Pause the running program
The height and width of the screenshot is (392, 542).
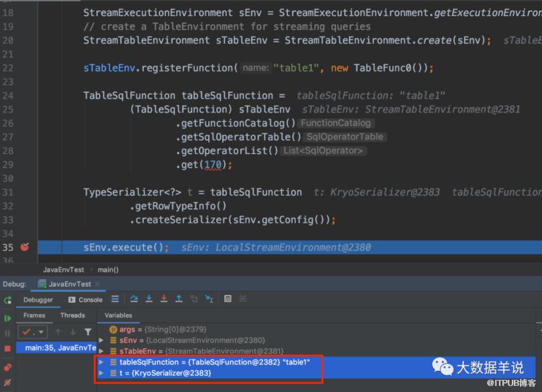[7, 334]
